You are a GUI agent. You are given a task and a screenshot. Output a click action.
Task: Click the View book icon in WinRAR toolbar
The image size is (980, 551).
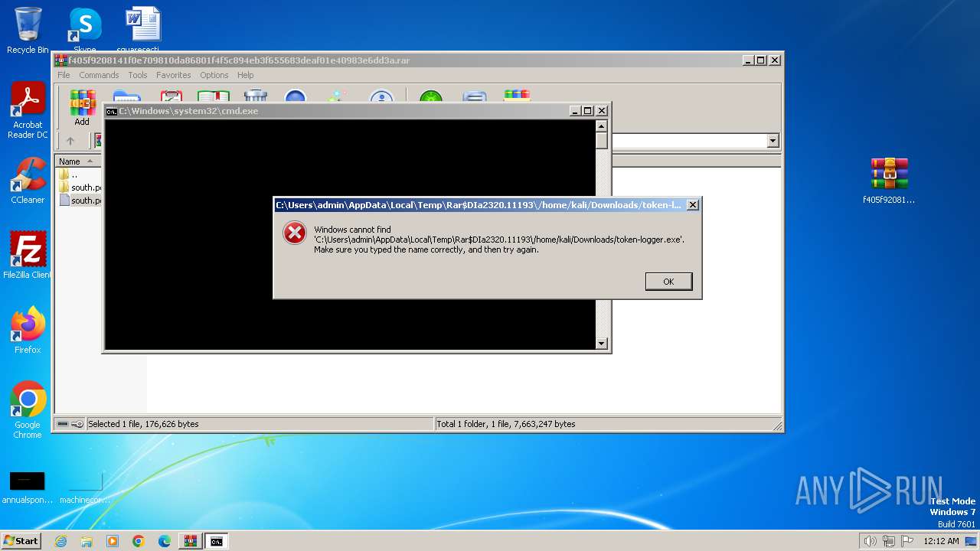[x=214, y=96]
